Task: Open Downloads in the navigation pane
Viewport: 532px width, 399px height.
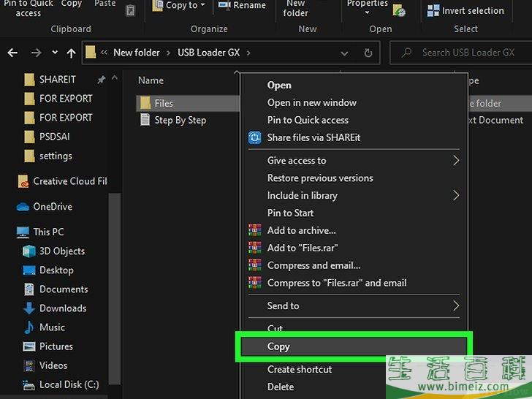Action: point(55,308)
